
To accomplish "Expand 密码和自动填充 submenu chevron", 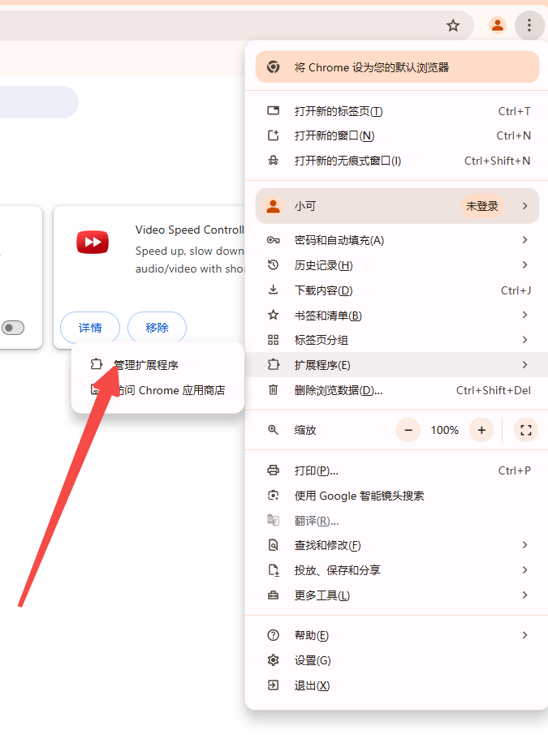I will (524, 239).
